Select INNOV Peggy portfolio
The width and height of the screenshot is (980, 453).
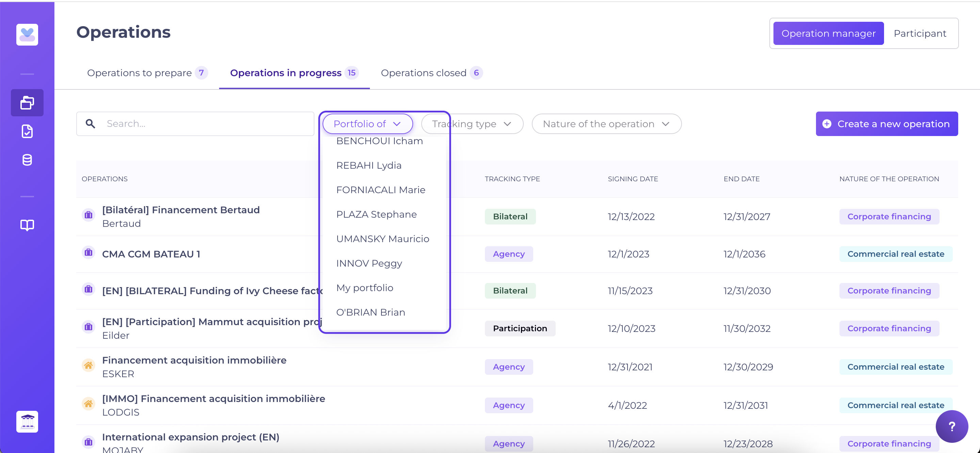point(384,263)
